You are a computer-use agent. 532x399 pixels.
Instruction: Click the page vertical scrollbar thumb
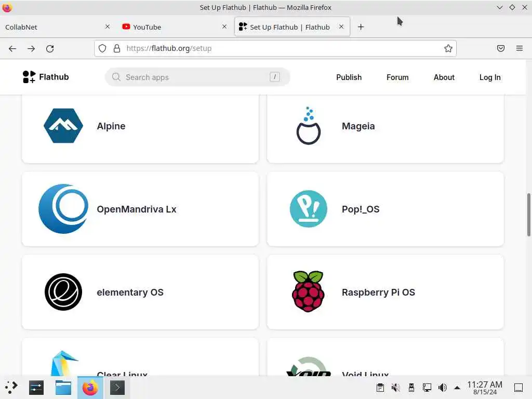528,215
